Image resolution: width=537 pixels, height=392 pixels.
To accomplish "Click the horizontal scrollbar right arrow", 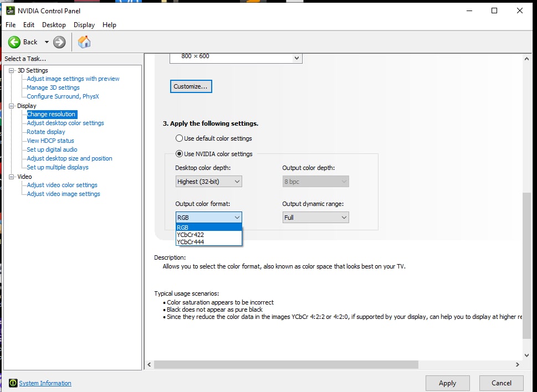I will pyautogui.click(x=517, y=365).
